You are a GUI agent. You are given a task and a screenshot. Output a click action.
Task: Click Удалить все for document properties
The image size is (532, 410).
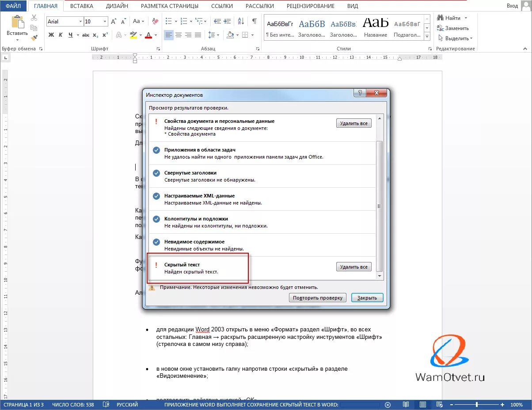(353, 123)
